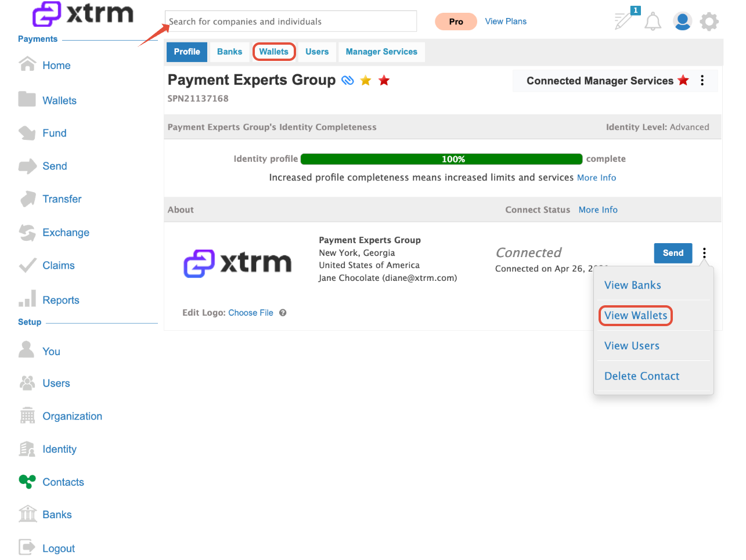Image resolution: width=746 pixels, height=560 pixels.
Task: Click the xtrm company logo in About section
Action: (x=237, y=263)
